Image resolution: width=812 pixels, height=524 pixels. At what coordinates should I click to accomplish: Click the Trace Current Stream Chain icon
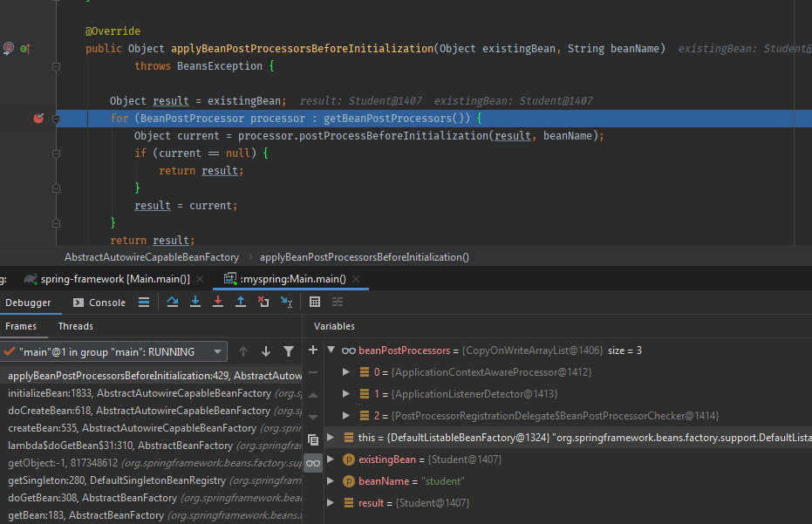coord(338,302)
